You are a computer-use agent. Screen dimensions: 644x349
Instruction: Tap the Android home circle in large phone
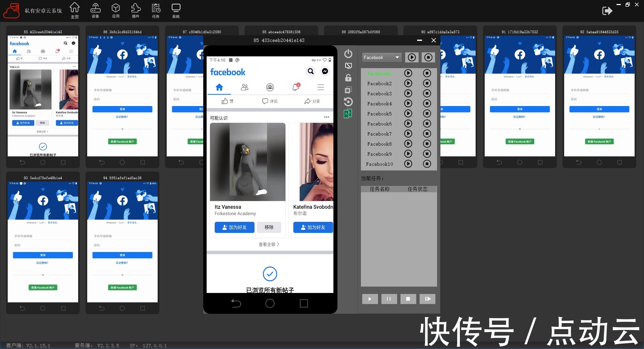(x=270, y=303)
